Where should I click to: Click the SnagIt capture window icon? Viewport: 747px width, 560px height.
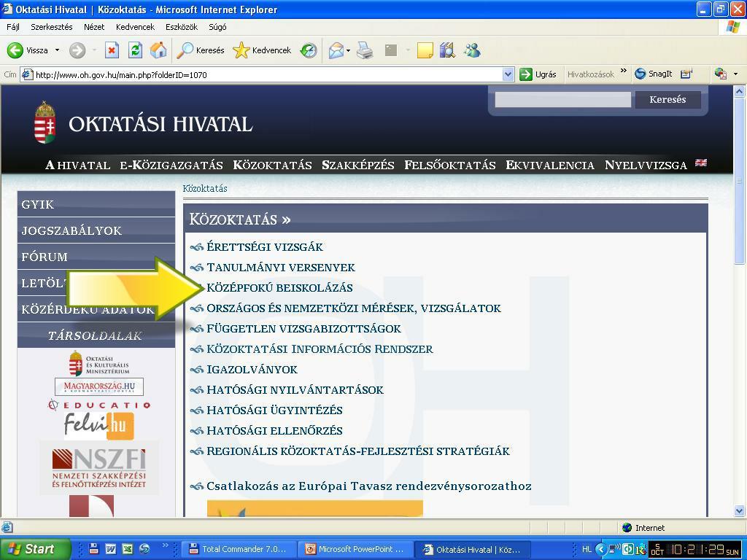coord(686,74)
